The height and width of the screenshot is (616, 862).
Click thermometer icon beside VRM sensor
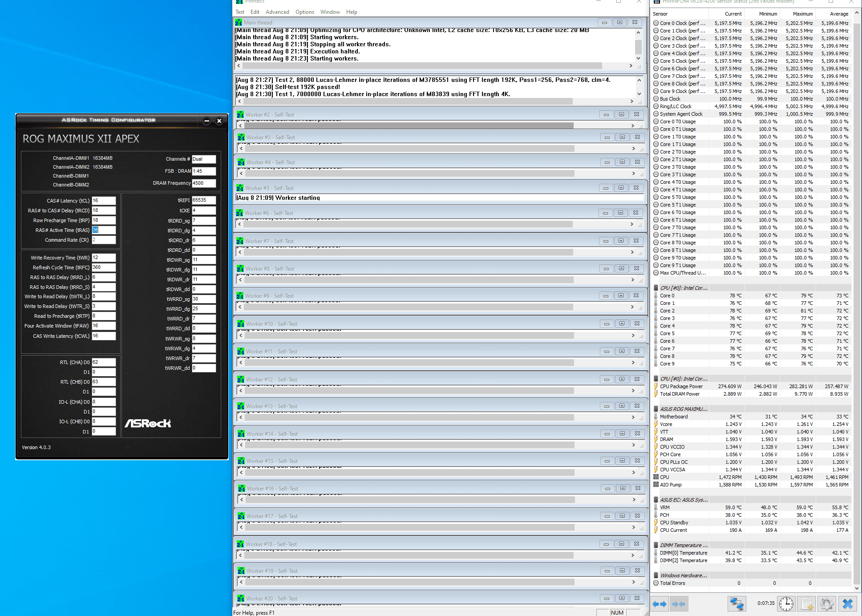point(656,507)
